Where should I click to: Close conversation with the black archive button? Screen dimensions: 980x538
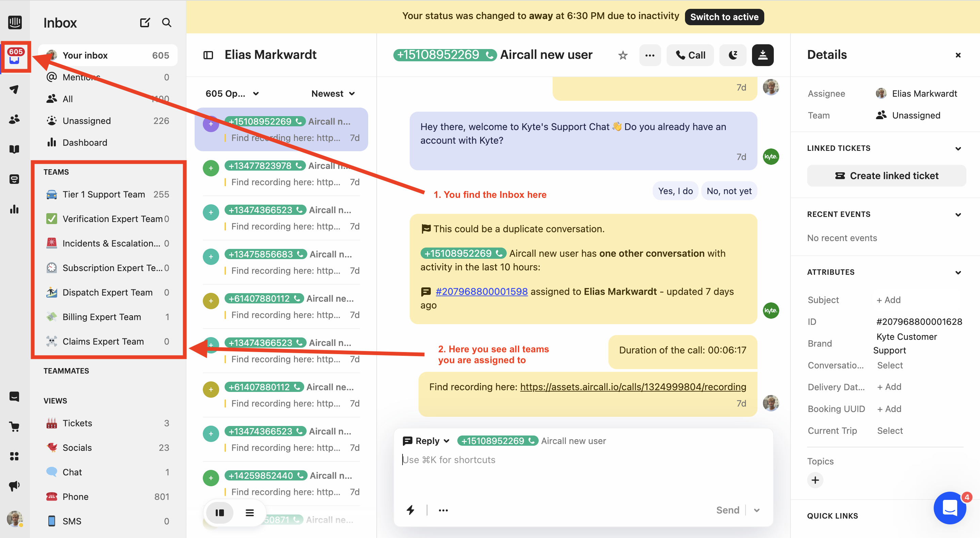(x=762, y=55)
